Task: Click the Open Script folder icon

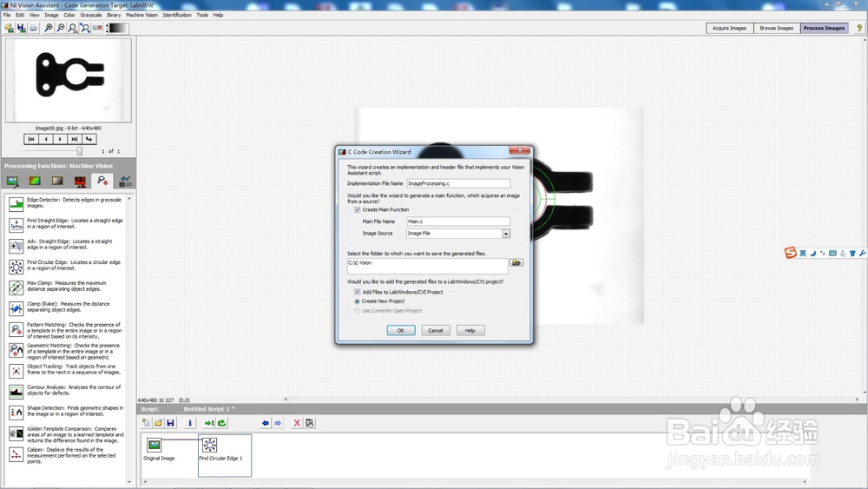Action: [158, 423]
